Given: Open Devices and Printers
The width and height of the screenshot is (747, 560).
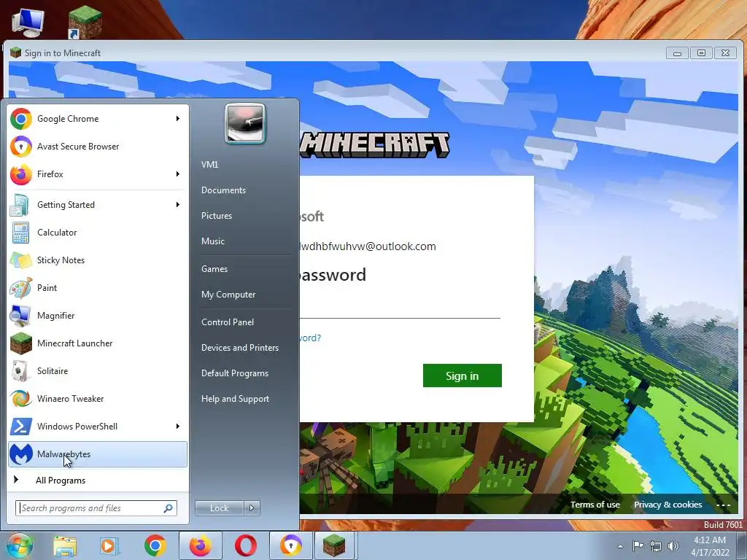Looking at the screenshot, I should click(x=239, y=348).
